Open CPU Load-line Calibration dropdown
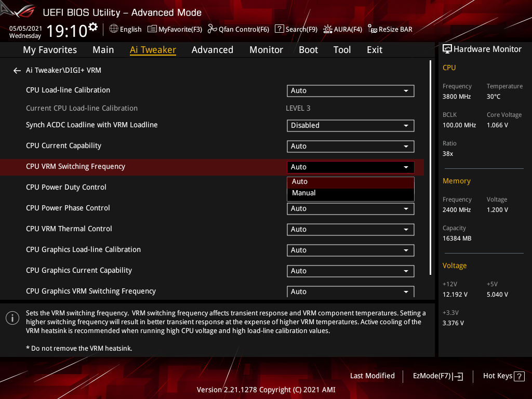532x399 pixels. pos(351,91)
